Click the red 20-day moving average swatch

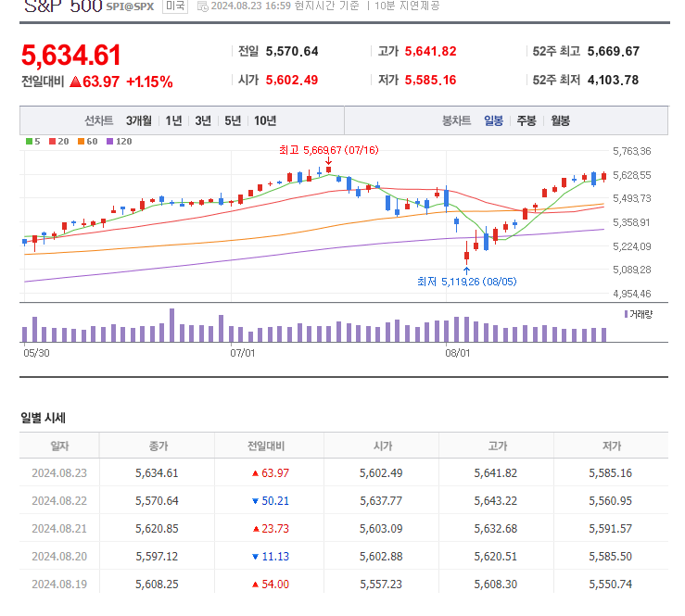[x=52, y=141]
